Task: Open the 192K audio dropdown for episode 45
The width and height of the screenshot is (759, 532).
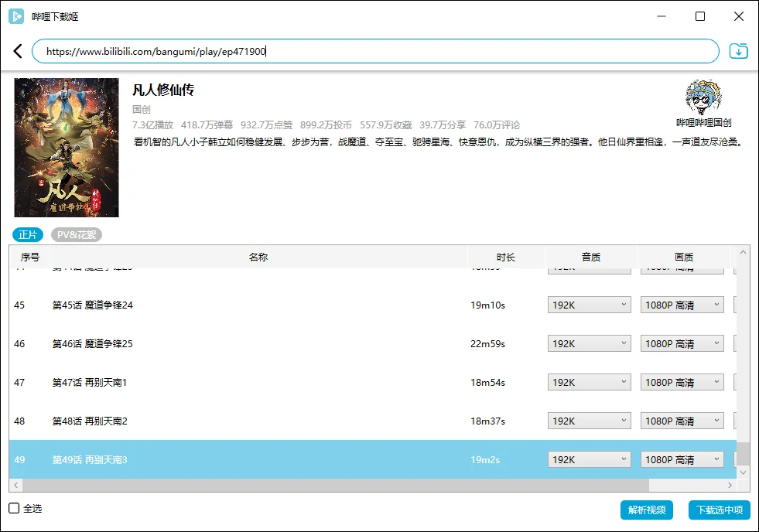Action: pos(589,304)
